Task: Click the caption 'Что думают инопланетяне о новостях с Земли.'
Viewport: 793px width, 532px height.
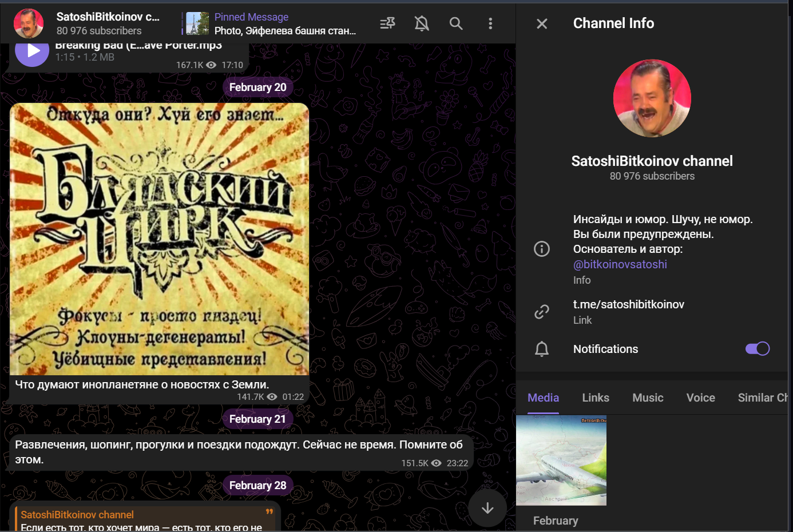Action: (x=142, y=384)
